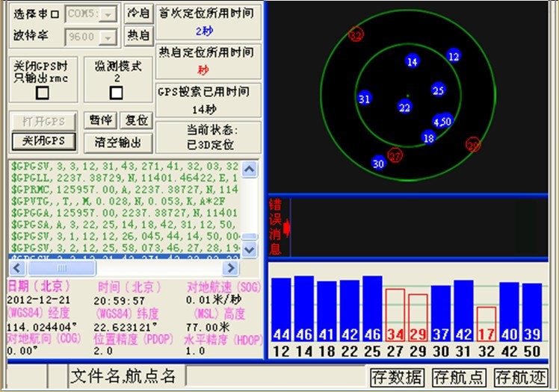The height and width of the screenshot is (392, 559).
Task: Click the 暂停 pause button
Action: [101, 120]
